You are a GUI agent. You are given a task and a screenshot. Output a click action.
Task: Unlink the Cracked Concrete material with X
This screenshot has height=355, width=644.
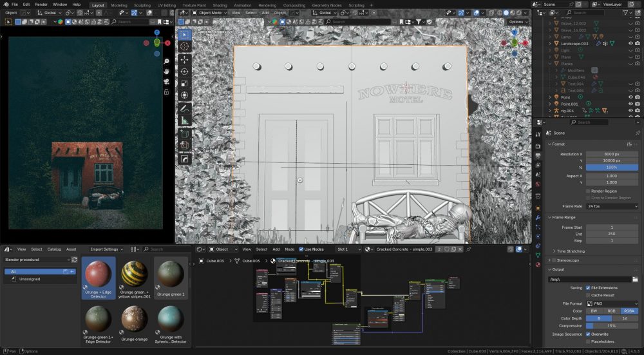click(x=460, y=249)
